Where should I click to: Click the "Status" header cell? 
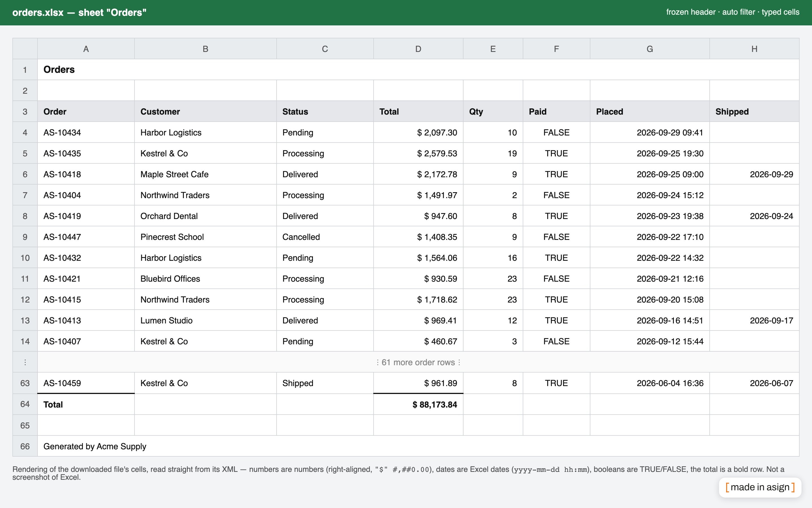[325, 111]
